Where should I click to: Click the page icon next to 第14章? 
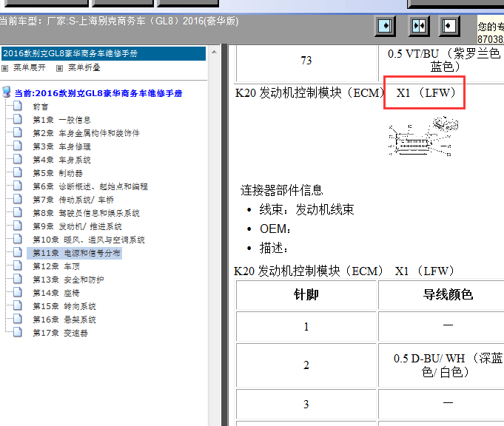tap(18, 292)
